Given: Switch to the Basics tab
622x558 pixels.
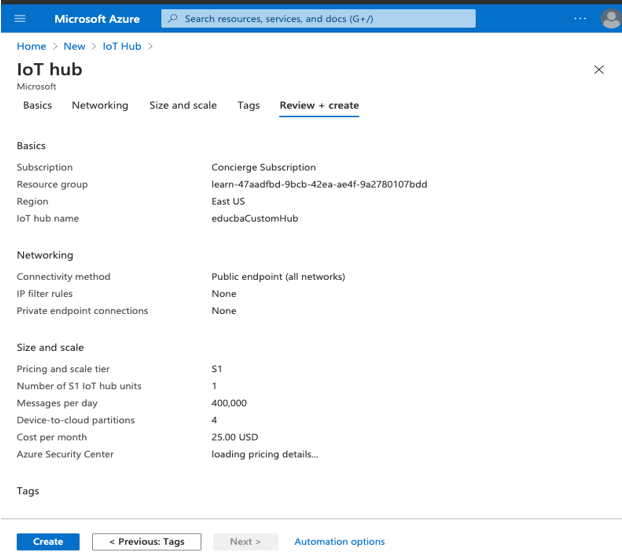Looking at the screenshot, I should point(37,105).
